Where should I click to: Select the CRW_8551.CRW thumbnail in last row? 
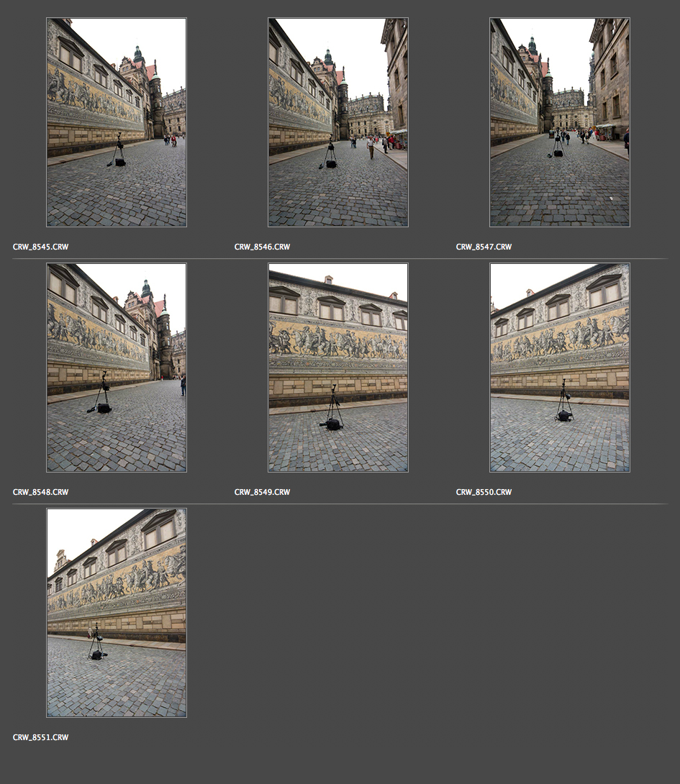click(x=117, y=613)
